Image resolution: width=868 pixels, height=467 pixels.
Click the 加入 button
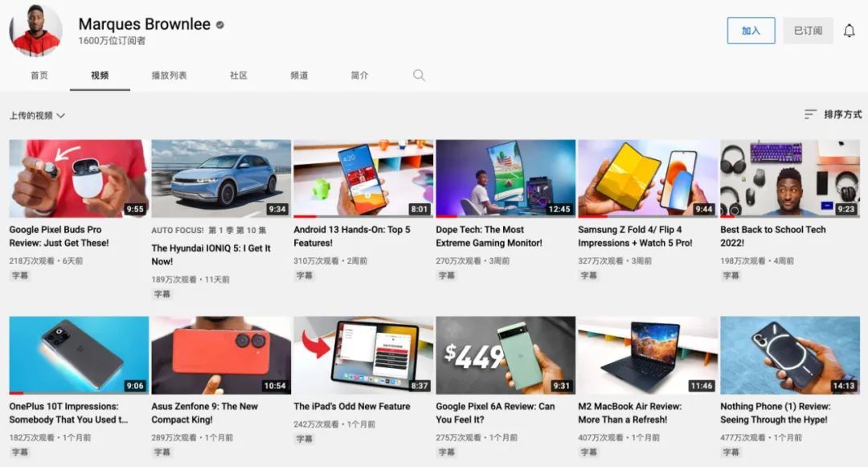pos(751,31)
